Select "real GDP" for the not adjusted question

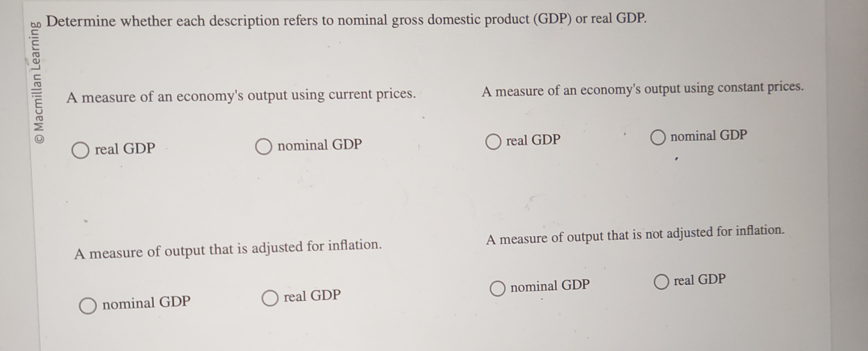pyautogui.click(x=661, y=282)
